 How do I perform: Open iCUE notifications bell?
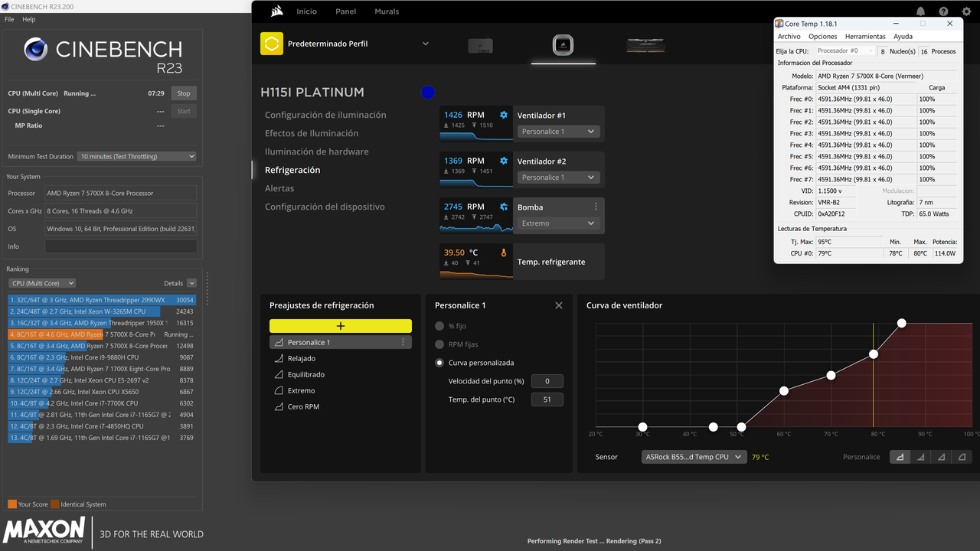point(920,11)
